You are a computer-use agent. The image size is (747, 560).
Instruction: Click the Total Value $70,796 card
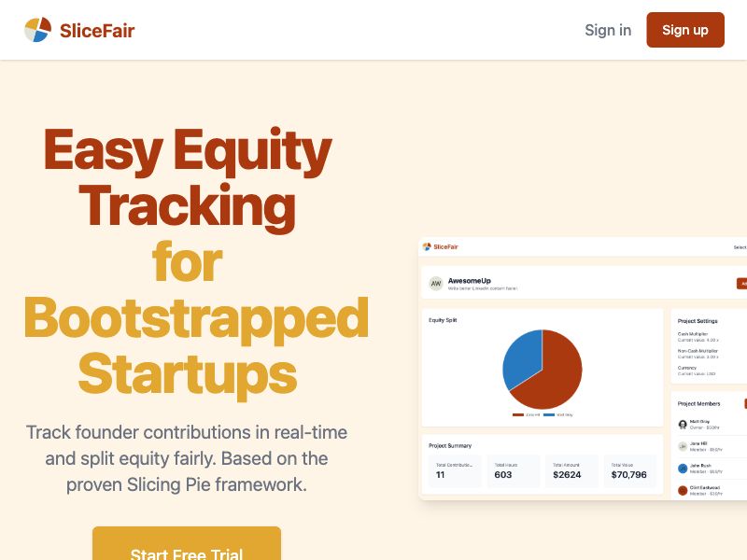tap(629, 470)
